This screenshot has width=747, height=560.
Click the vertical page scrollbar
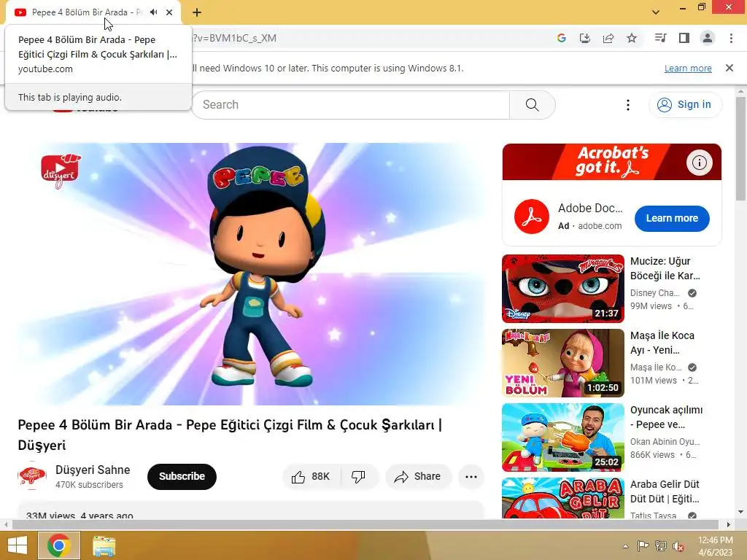click(x=740, y=149)
